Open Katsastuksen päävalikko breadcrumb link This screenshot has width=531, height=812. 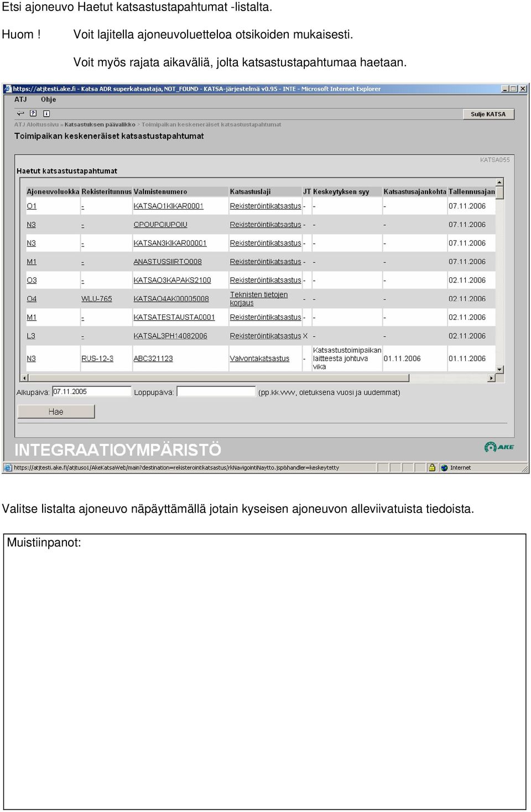100,124
